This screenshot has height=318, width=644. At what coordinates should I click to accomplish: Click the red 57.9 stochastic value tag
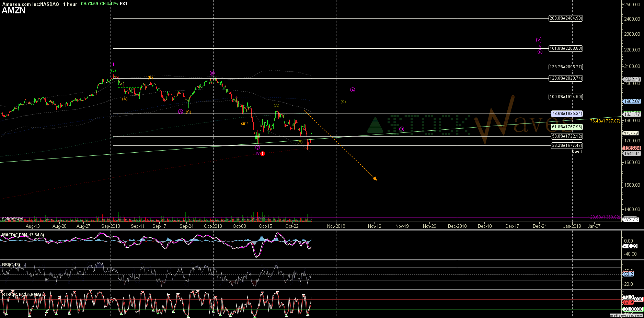click(629, 302)
